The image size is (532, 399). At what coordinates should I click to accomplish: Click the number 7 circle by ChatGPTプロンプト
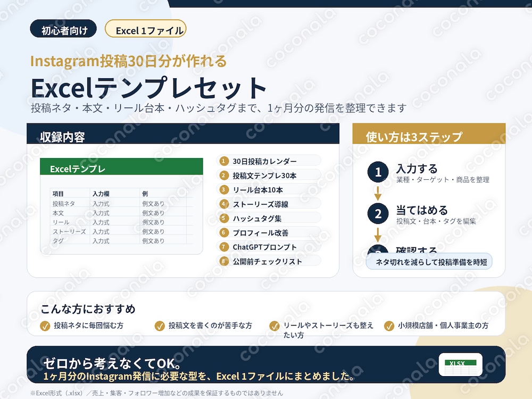coord(223,247)
